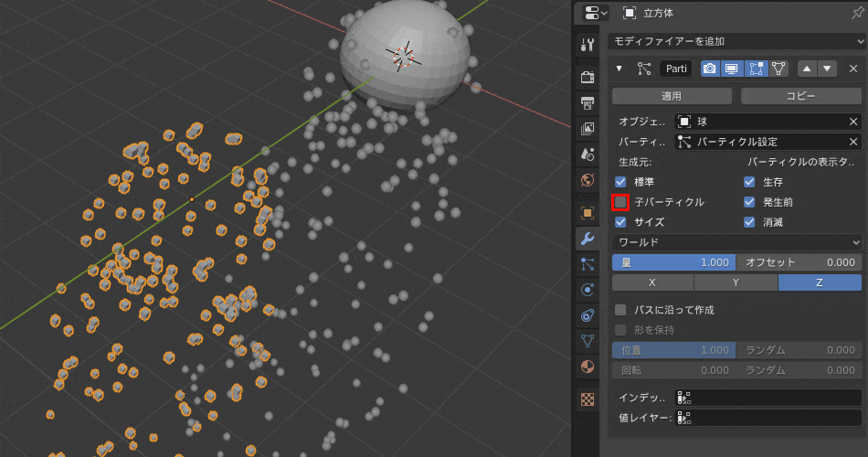Uncheck the 発生前 checkbox
The width and height of the screenshot is (868, 457).
coord(749,202)
